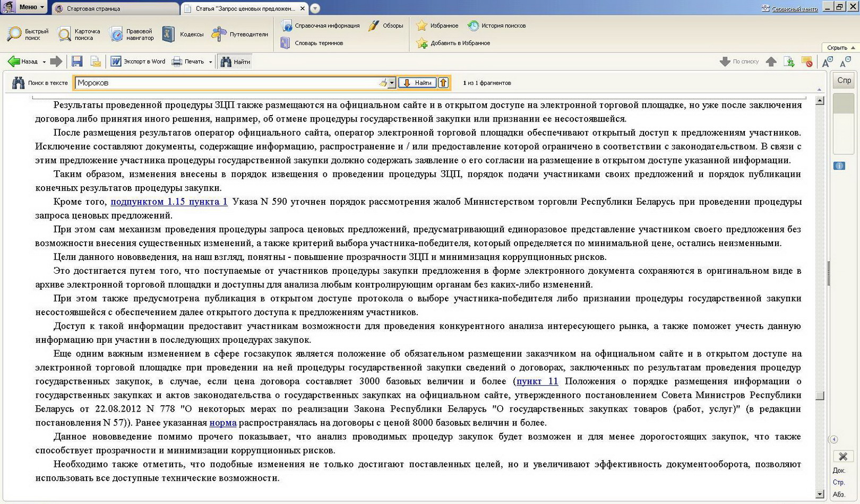Image resolution: width=860 pixels, height=504 pixels.
Task: Open История поисков search history
Action: (497, 25)
